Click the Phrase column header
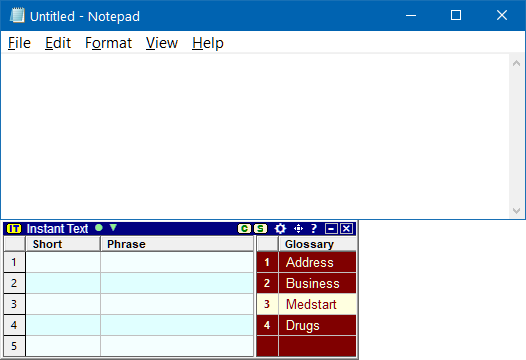 click(177, 244)
